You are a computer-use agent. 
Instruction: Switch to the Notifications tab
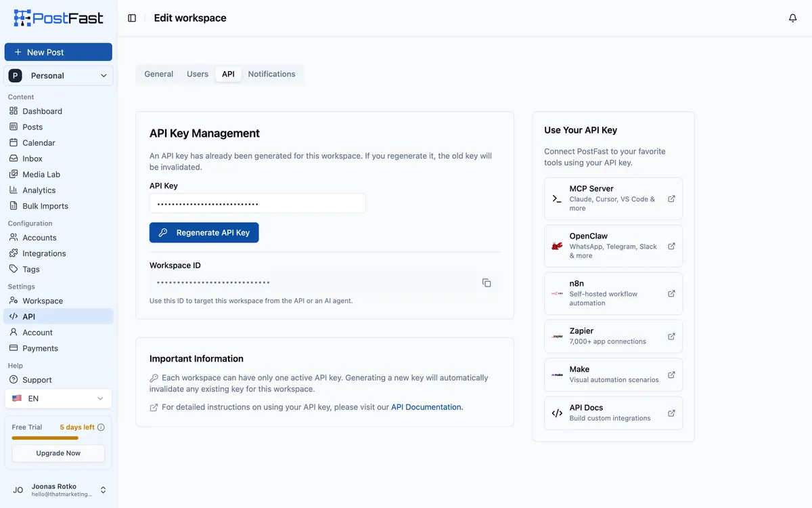271,74
